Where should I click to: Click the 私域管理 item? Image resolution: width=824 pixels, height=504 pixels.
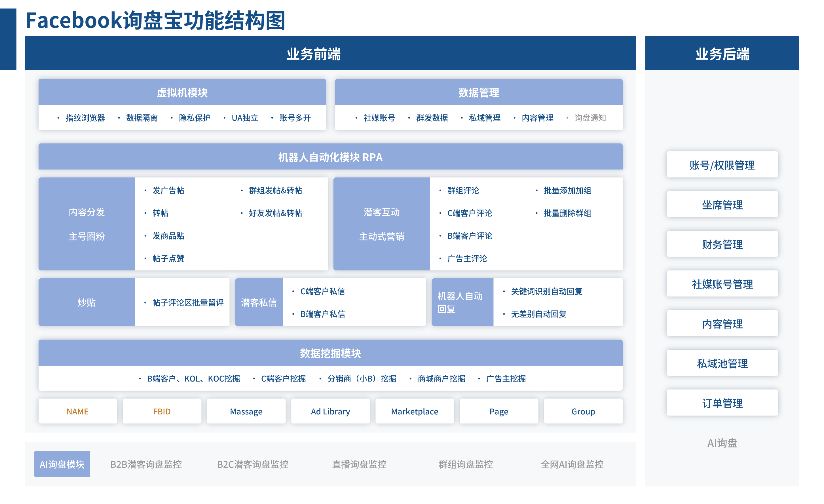[485, 118]
